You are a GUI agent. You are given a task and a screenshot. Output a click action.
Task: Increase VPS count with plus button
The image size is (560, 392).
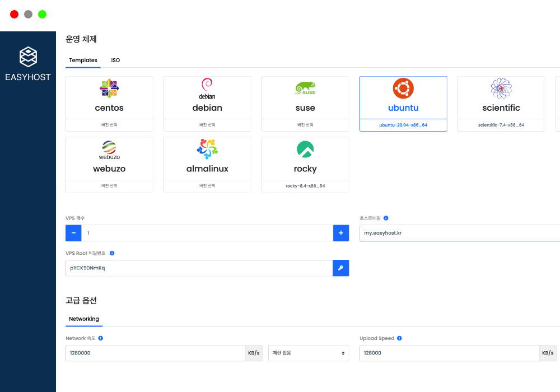341,233
